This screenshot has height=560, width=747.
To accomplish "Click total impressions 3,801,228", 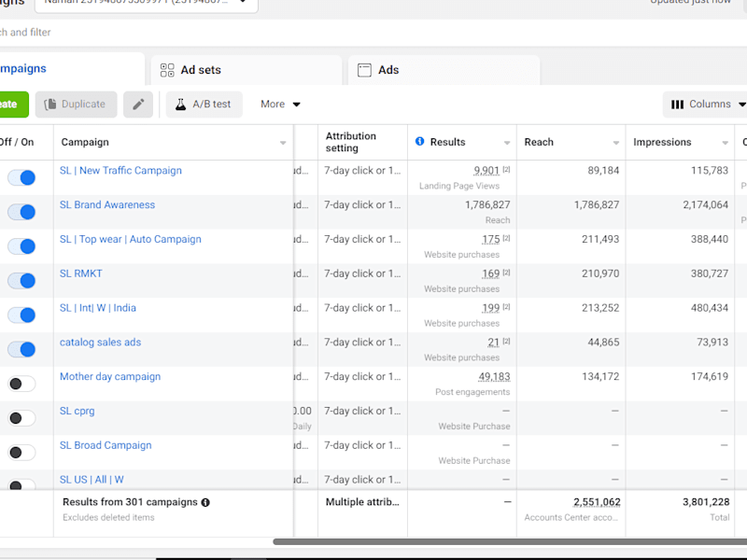I will pyautogui.click(x=706, y=502).
